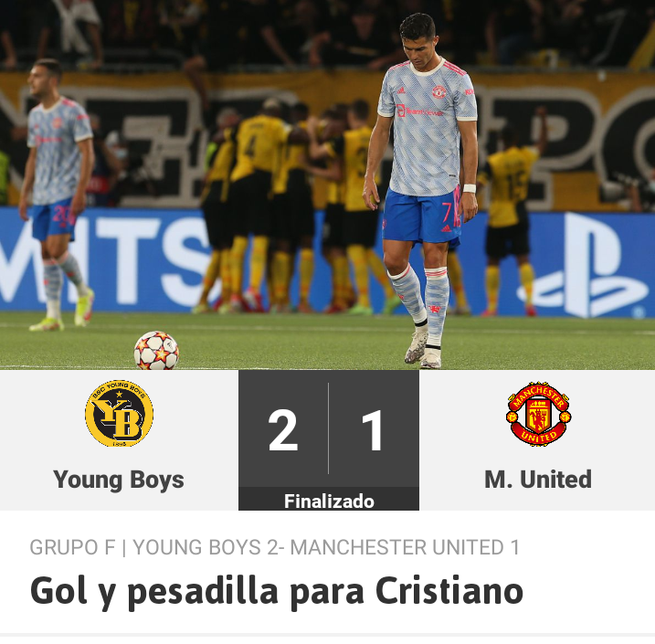The height and width of the screenshot is (644, 655).
Task: Open the headline Gol y pesadilla para Cristiano
Action: [277, 591]
